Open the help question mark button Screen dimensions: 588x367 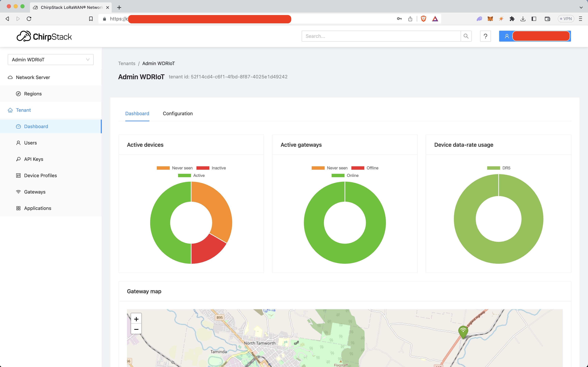pyautogui.click(x=485, y=36)
